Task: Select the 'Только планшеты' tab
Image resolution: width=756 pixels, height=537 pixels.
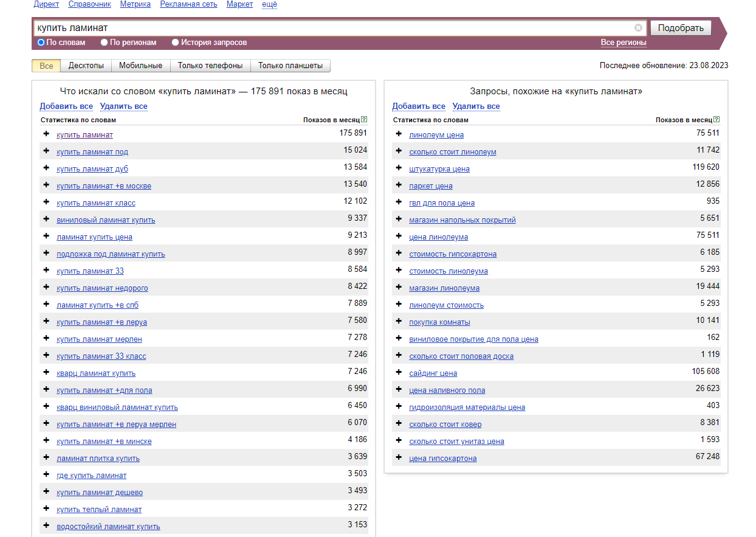Action: (290, 66)
